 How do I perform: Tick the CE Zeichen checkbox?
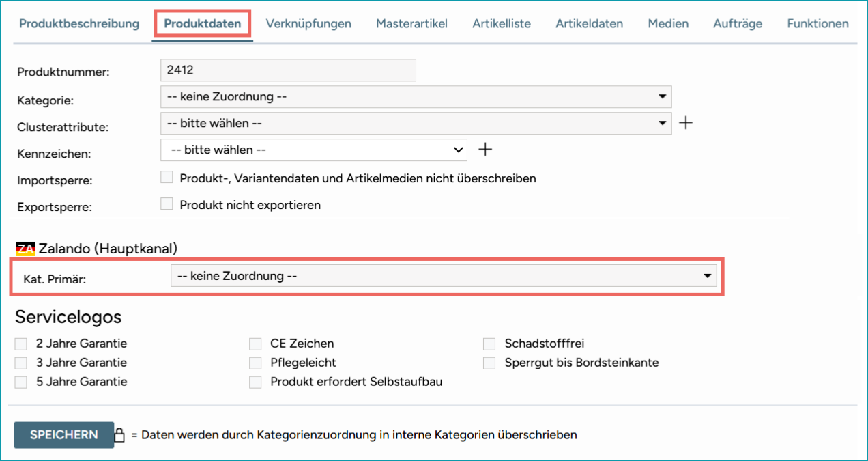tap(255, 344)
